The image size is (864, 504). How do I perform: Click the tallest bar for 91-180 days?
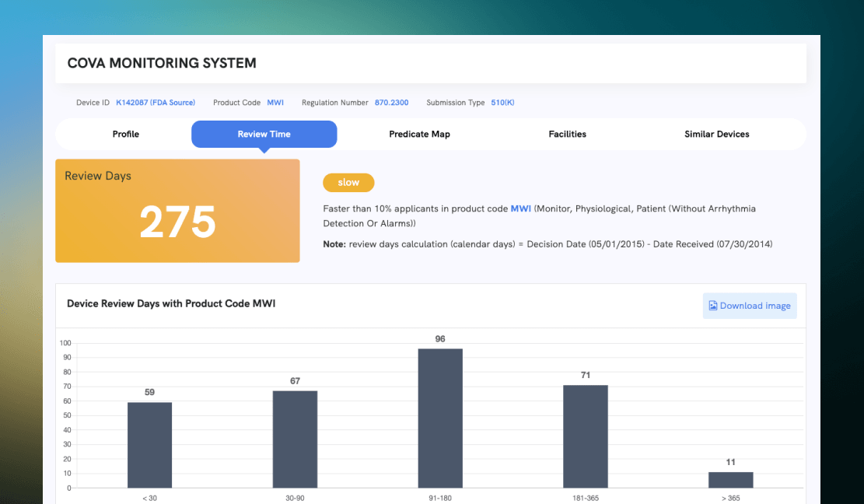point(440,418)
